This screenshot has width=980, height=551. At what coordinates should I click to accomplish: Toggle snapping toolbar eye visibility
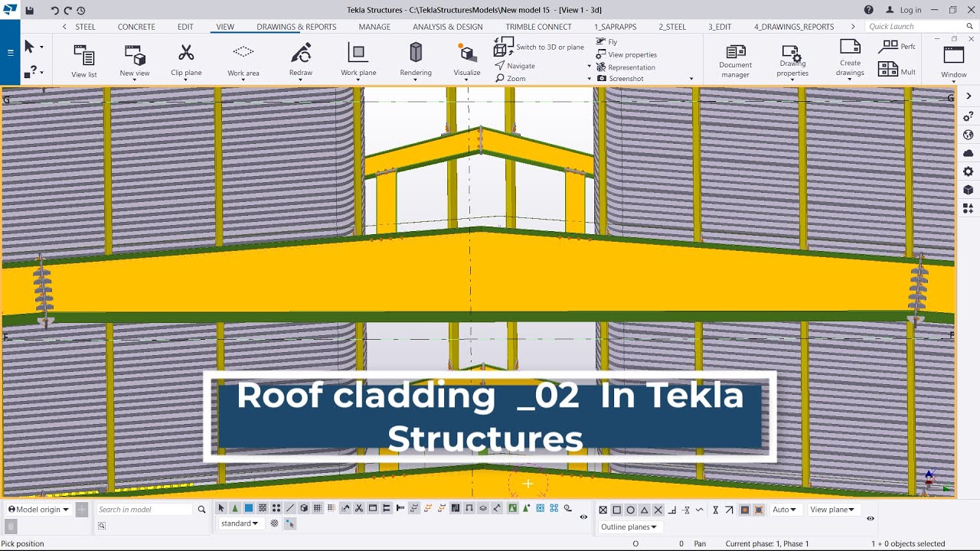(871, 519)
